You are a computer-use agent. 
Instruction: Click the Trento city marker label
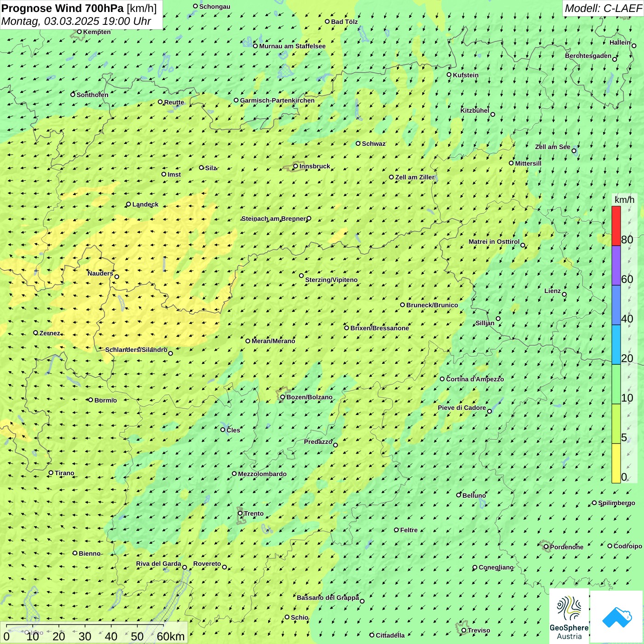click(x=253, y=513)
